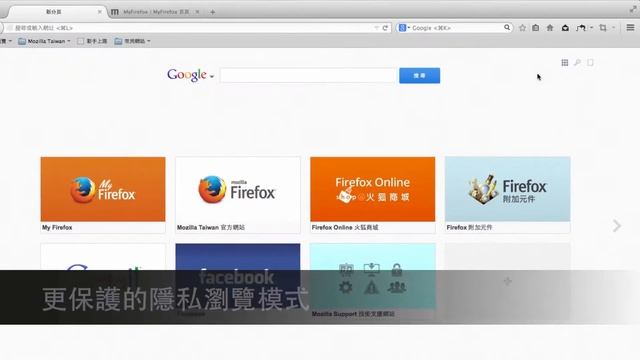Add a site on the empty plus tile
Screen dimensions: 640x360
(507, 281)
